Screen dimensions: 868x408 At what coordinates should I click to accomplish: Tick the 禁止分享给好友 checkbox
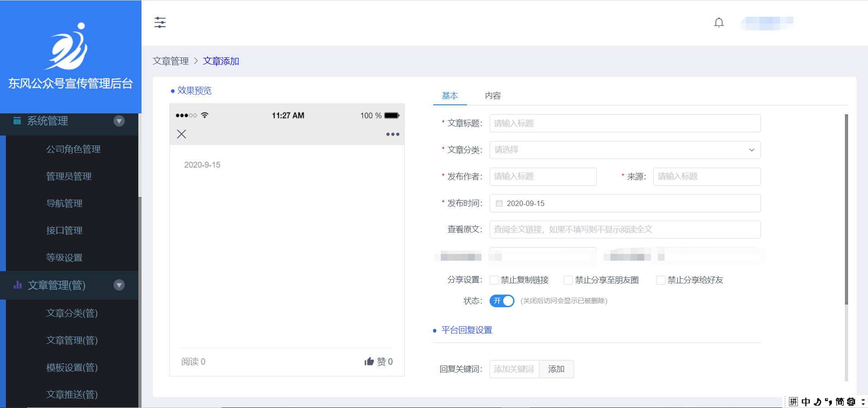click(661, 280)
